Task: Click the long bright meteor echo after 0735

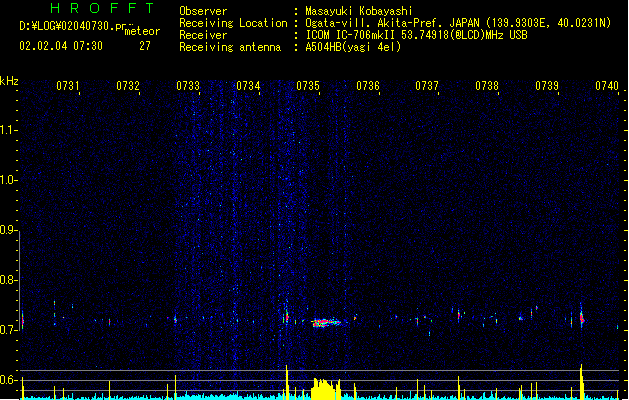Action: (326, 323)
